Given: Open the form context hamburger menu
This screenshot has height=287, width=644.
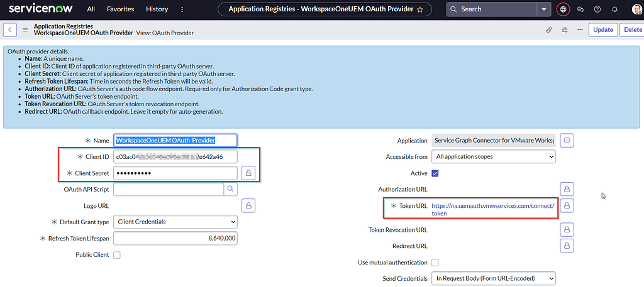Looking at the screenshot, I should click(25, 30).
